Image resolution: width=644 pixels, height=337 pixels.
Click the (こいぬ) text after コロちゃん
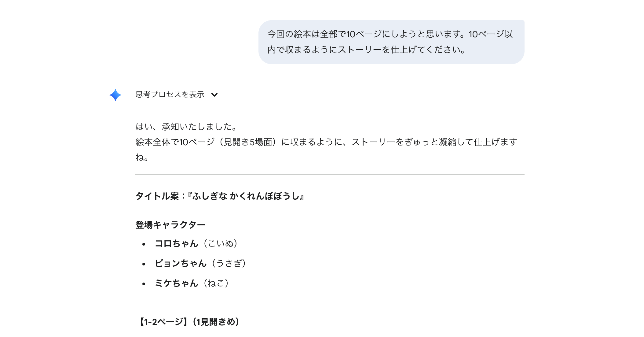coord(221,243)
